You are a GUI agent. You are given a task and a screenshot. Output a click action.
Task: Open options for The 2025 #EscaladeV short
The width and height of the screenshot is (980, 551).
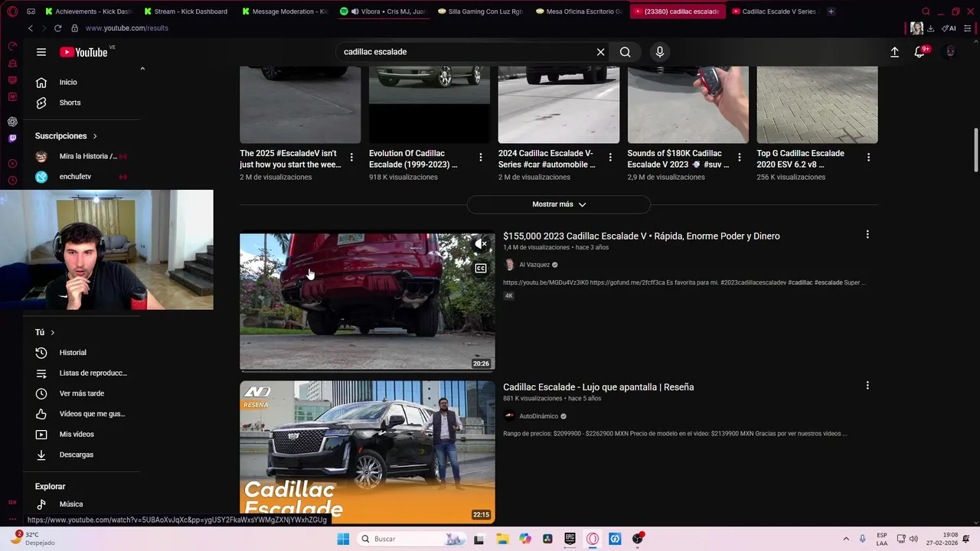click(x=351, y=157)
